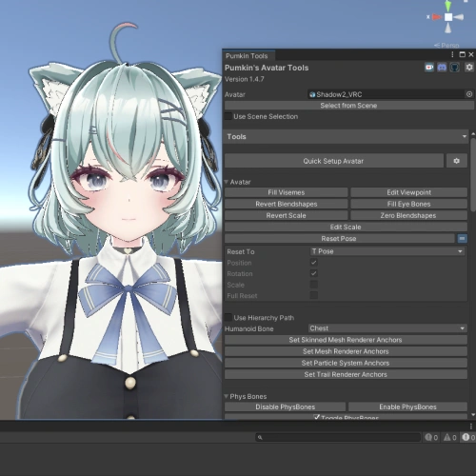Open Pumkin's Avatar Tools settings gear
The image size is (476, 476).
[x=469, y=68]
